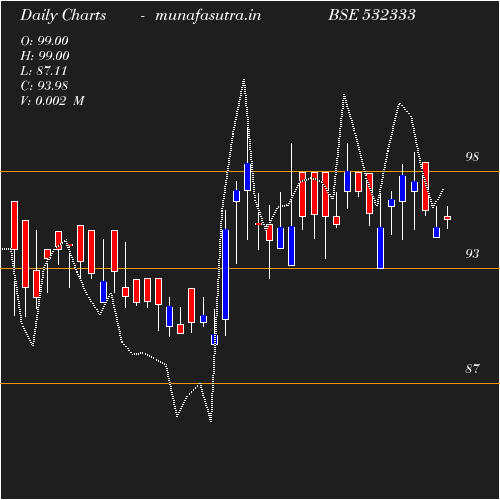Click the 'BSE 532333' symbol label
500x500 pixels.
(x=372, y=15)
